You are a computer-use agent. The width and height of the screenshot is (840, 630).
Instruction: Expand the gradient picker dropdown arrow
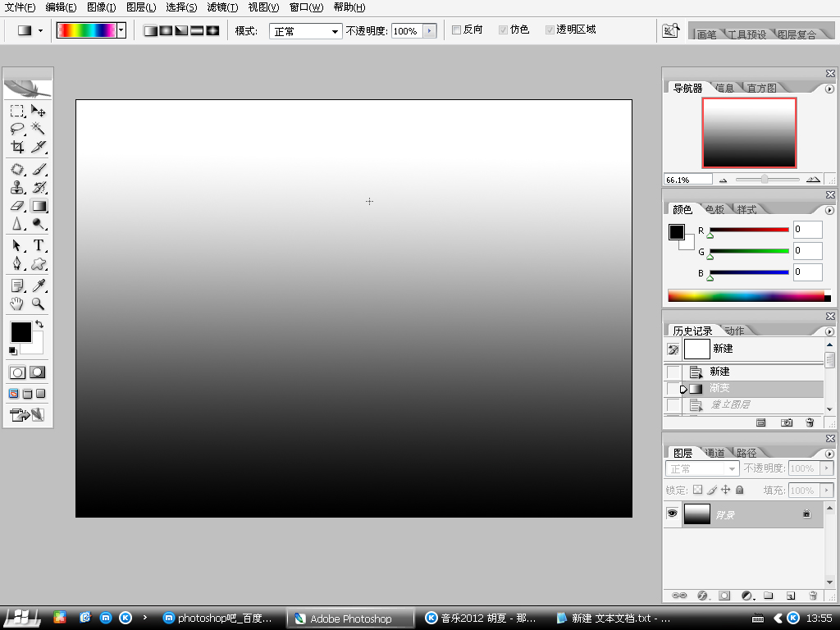(x=121, y=30)
